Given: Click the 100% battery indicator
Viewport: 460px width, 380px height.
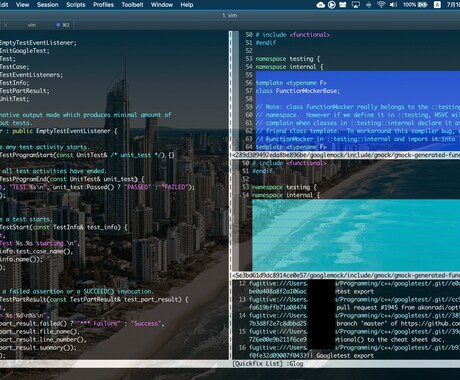Looking at the screenshot, I should point(415,5).
